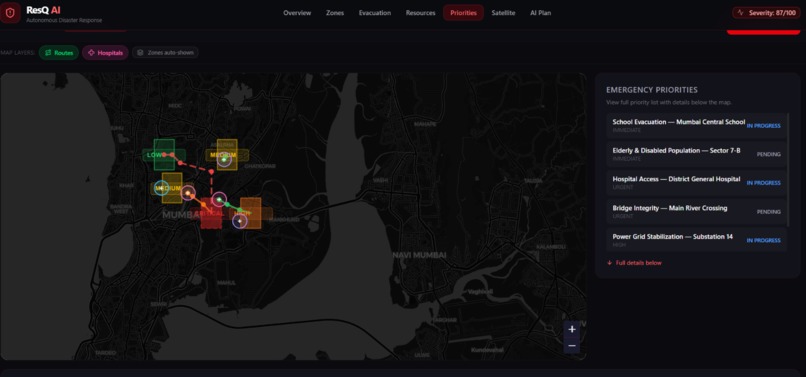806x377 pixels.
Task: Open the AI Plan tab
Action: [x=540, y=13]
